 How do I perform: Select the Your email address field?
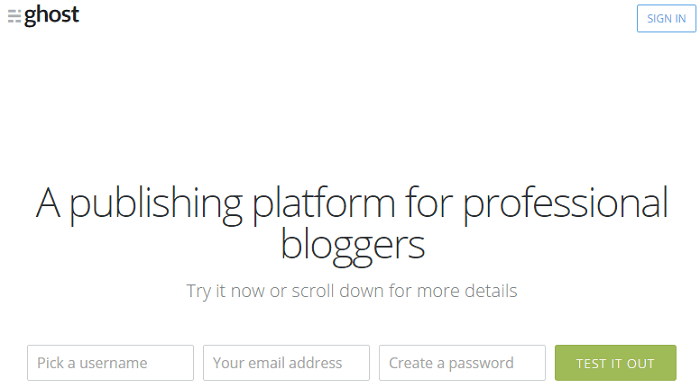click(x=286, y=363)
